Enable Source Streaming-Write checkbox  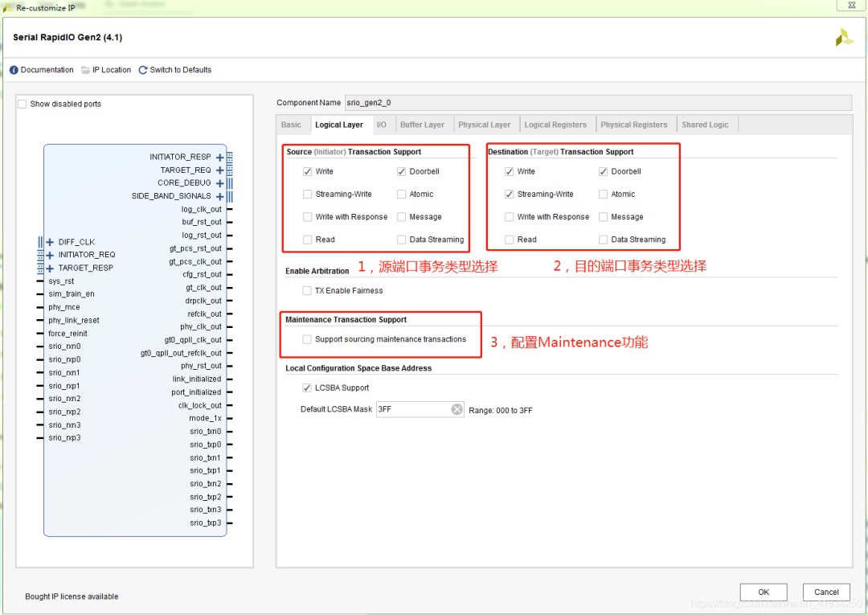pyautogui.click(x=307, y=195)
